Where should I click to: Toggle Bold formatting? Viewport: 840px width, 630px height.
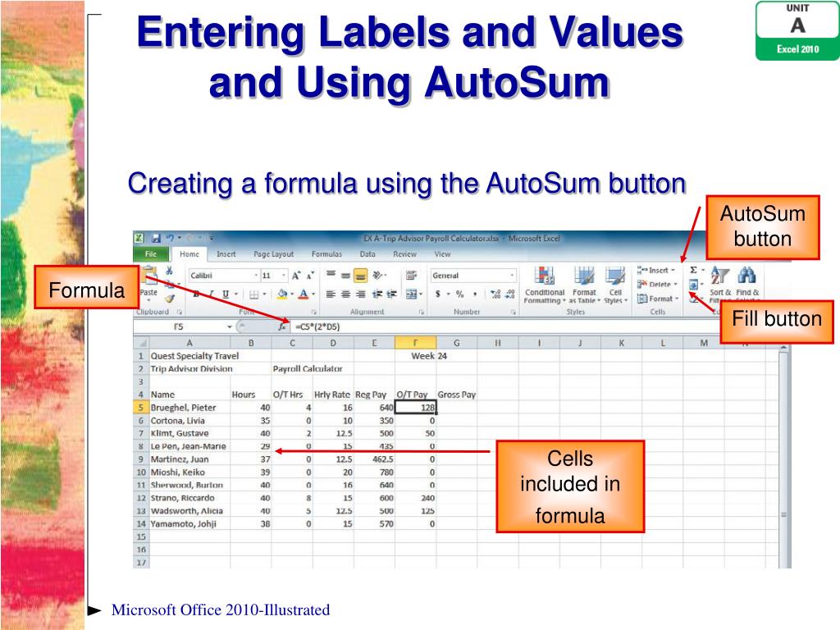coord(197,294)
